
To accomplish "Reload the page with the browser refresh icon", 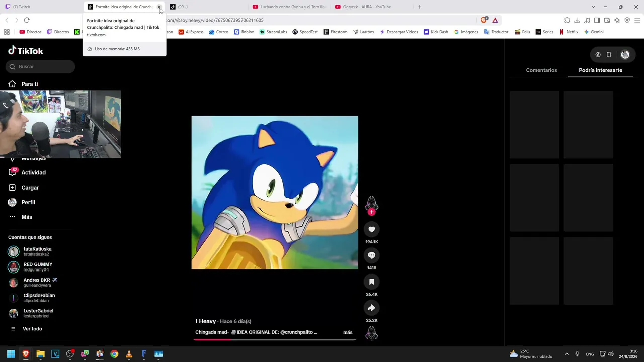I will tap(27, 20).
